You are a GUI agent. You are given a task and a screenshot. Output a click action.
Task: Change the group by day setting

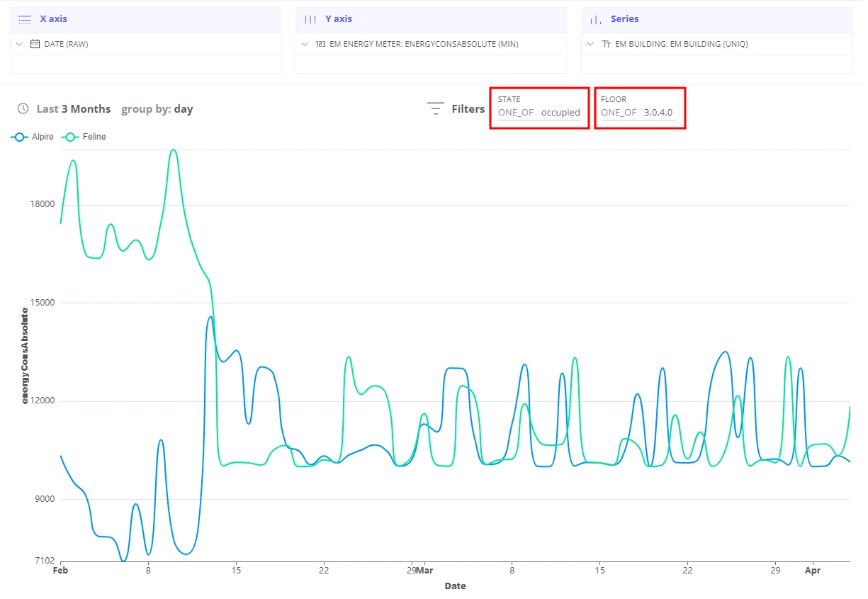point(157,109)
